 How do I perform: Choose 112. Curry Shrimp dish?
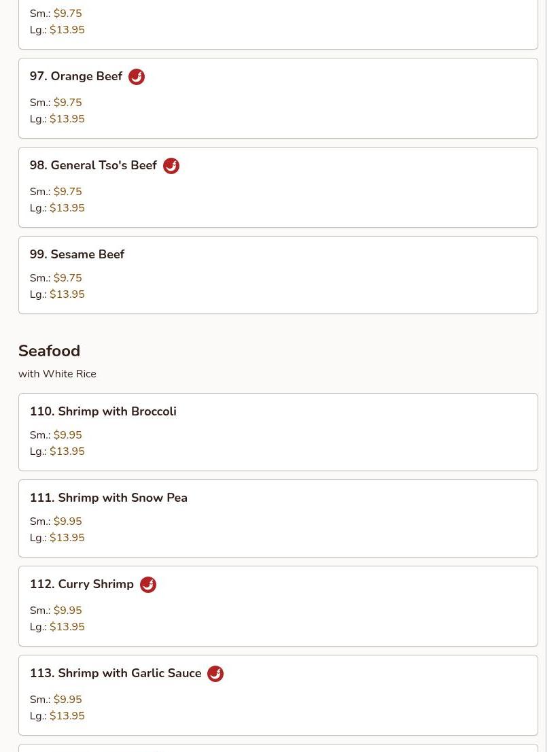pos(82,584)
